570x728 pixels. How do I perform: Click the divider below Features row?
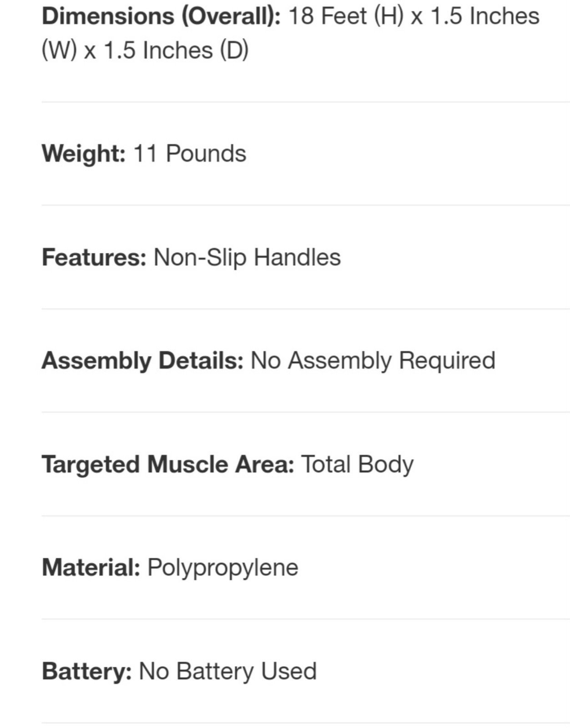click(306, 309)
